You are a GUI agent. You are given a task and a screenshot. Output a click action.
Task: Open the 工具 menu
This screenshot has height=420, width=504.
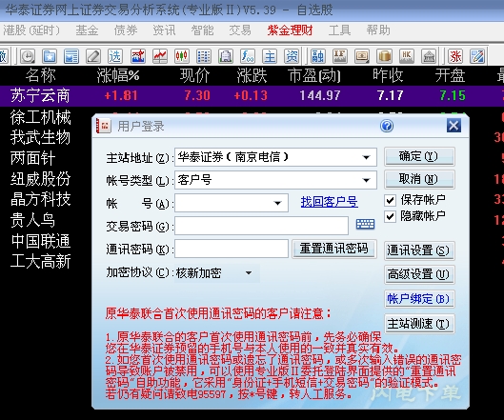(x=339, y=30)
